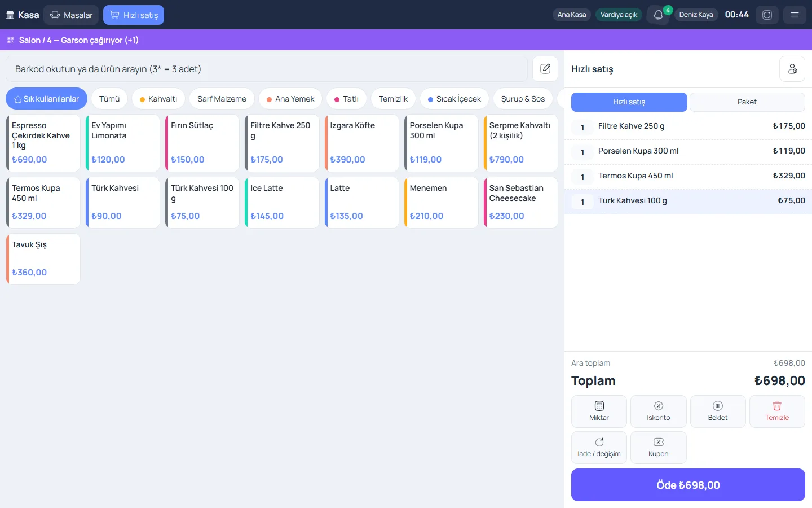Click the 00:44 clock in top bar
The width and height of the screenshot is (812, 508).
point(736,15)
